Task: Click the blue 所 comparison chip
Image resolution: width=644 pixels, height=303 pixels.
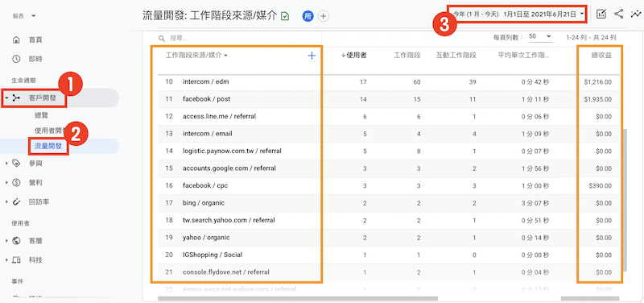Action: [x=308, y=16]
